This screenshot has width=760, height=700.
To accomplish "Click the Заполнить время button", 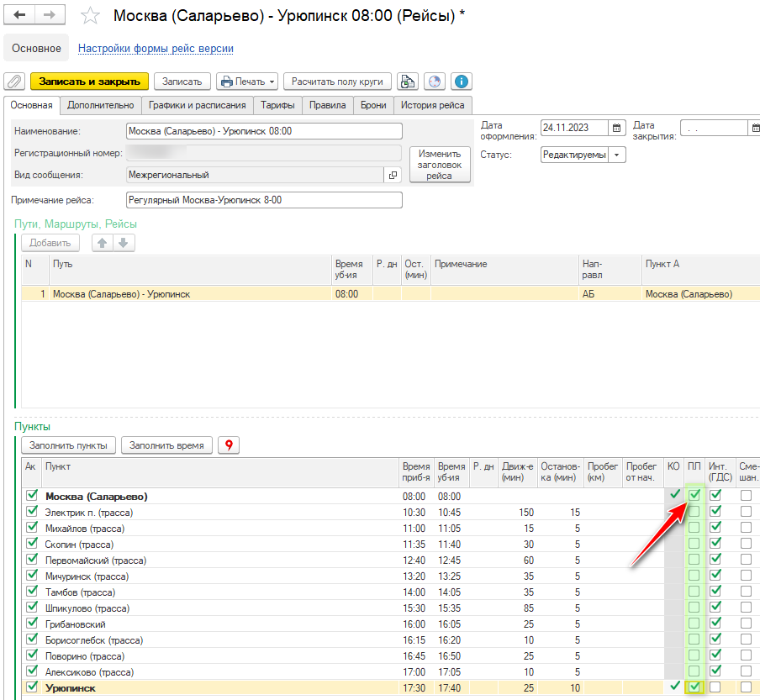I will [166, 445].
